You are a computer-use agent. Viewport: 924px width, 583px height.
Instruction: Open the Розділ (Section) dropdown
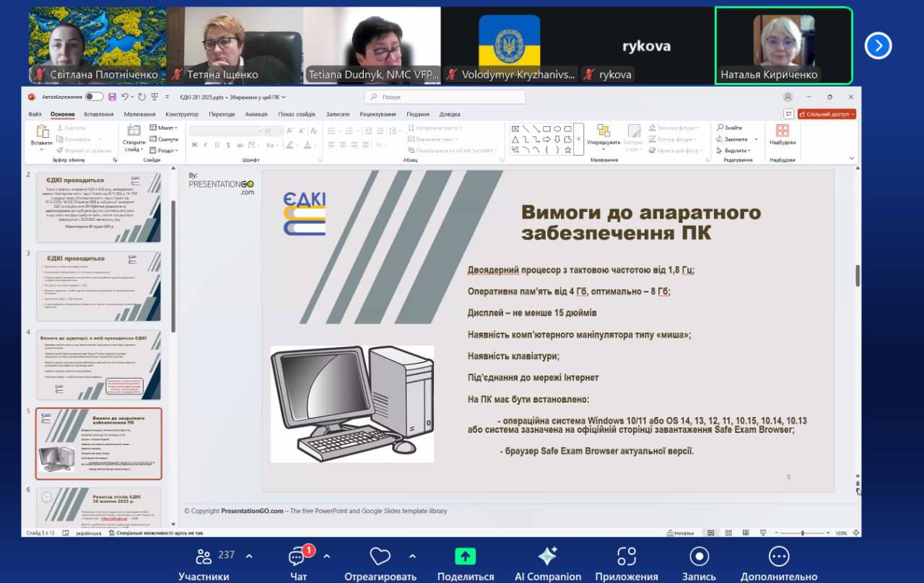tap(163, 151)
